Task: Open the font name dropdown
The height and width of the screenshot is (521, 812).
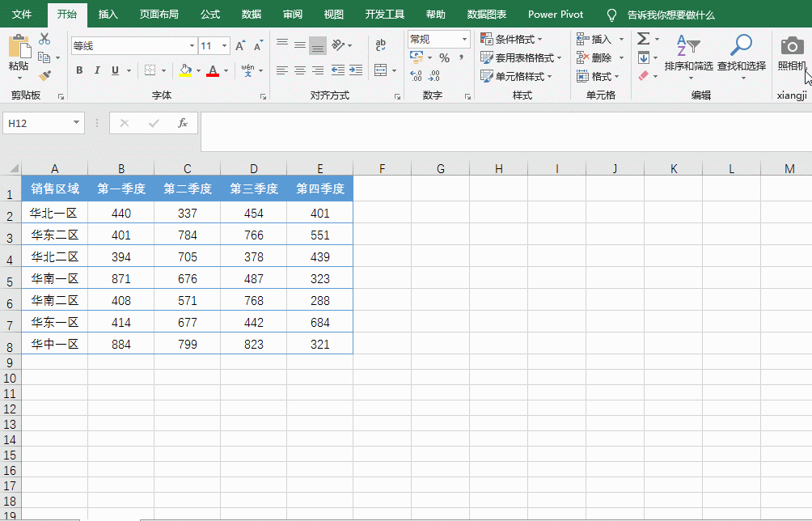Action: [192, 45]
